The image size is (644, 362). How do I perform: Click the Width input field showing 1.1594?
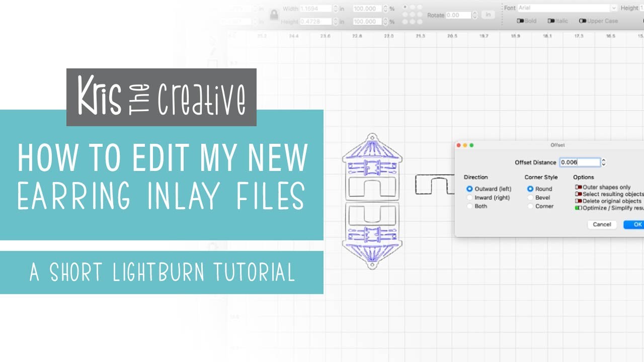(316, 9)
